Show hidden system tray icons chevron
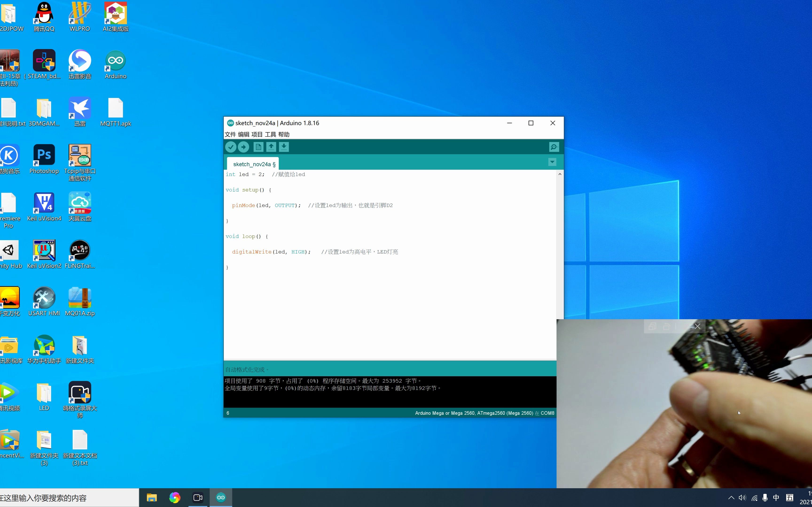The image size is (812, 507). (x=731, y=498)
